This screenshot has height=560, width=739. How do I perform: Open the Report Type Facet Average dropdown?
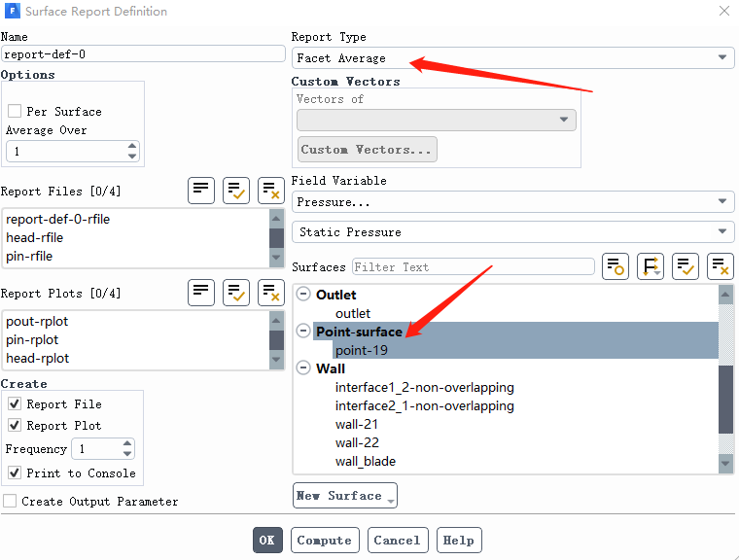(x=512, y=58)
